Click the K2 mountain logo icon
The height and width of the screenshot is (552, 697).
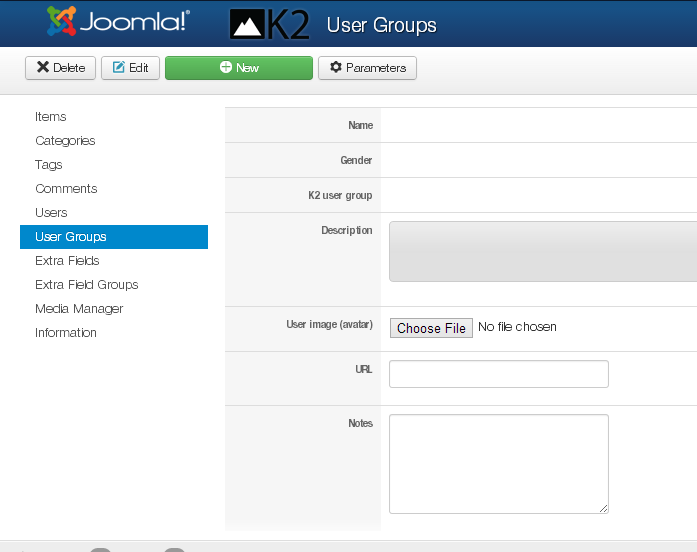click(x=247, y=24)
